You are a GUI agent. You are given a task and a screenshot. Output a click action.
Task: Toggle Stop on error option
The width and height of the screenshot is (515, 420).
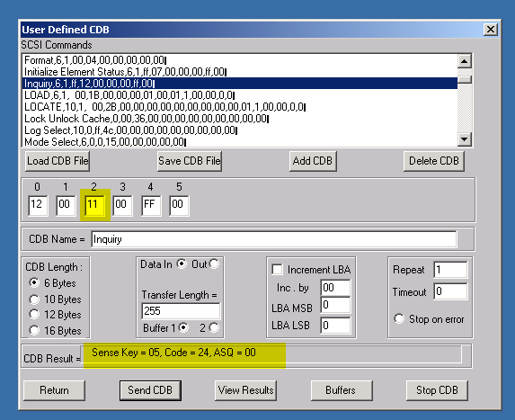(399, 318)
